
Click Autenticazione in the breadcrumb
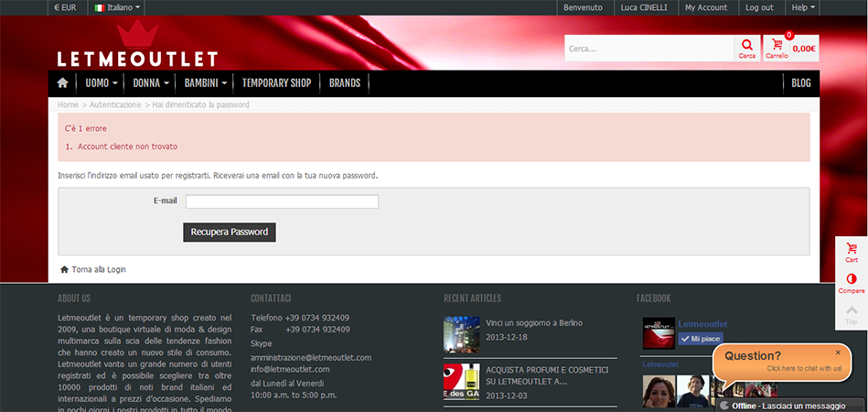(115, 104)
